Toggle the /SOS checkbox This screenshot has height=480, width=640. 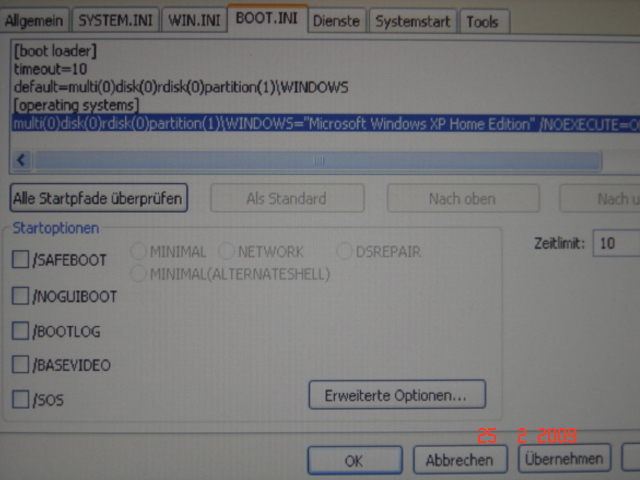[x=21, y=400]
